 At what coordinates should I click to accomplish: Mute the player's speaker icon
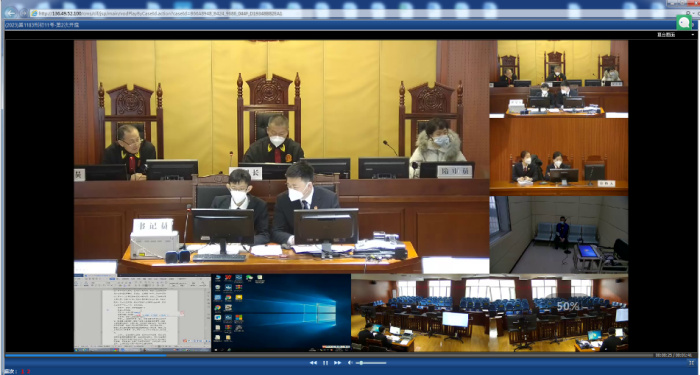pos(350,363)
